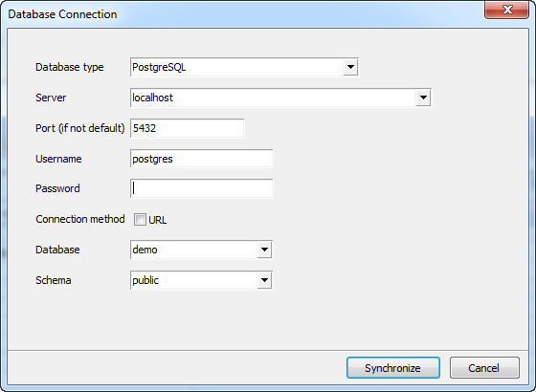This screenshot has width=536, height=392.
Task: Click the Database Connection title bar
Action: point(239,14)
